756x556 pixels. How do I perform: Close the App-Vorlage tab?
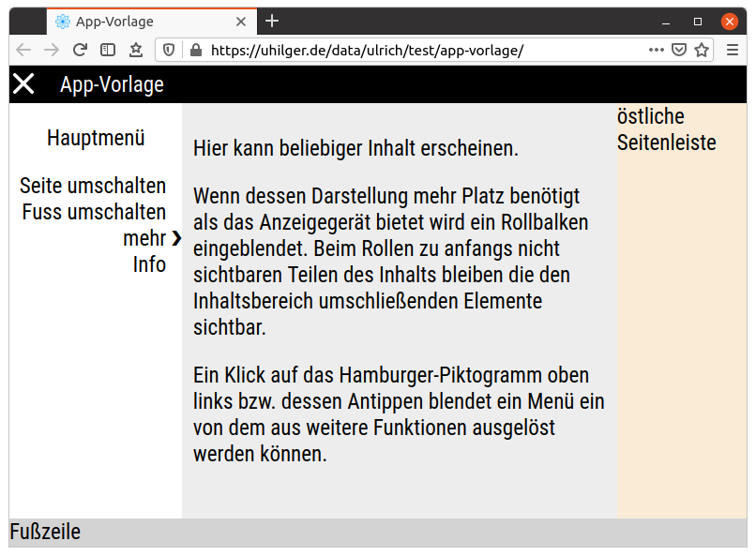click(241, 22)
